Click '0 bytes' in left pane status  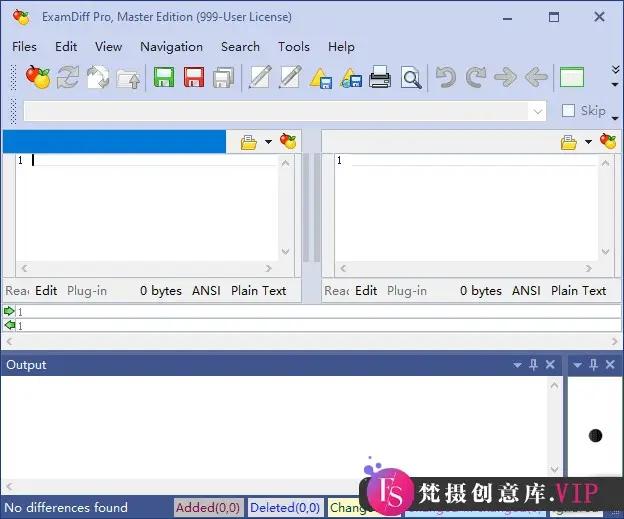[161, 291]
